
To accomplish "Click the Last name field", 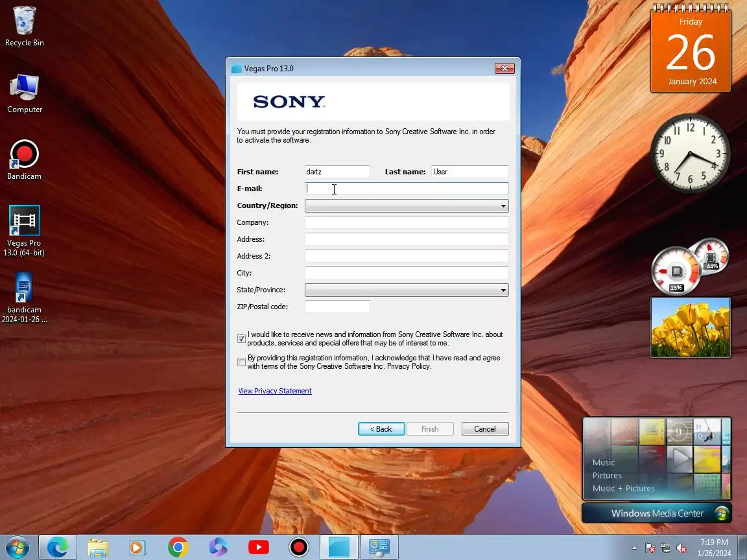I will 469,171.
